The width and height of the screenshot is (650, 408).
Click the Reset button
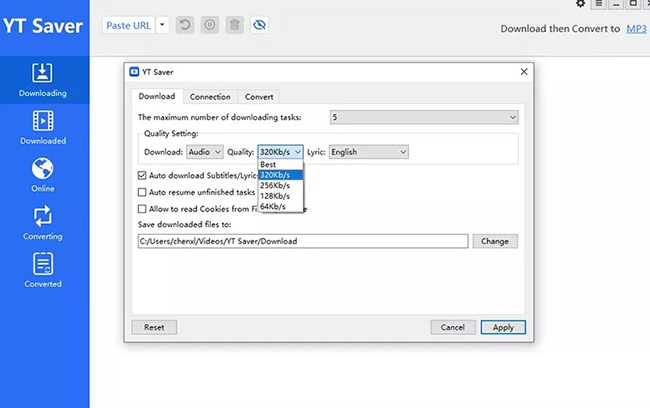(x=154, y=327)
